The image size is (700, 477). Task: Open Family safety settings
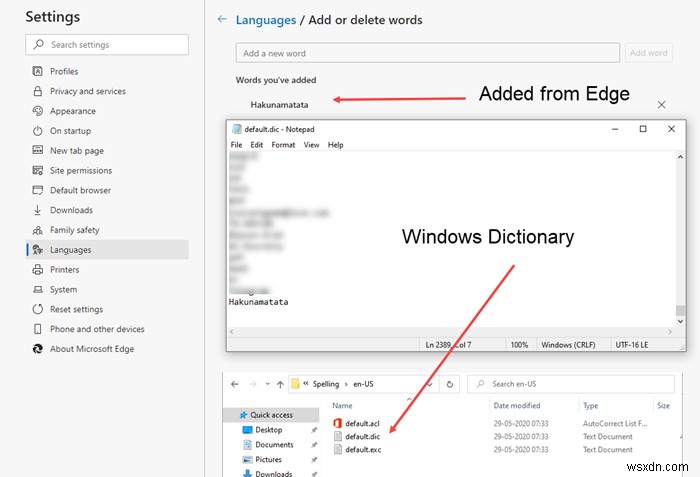coord(75,230)
